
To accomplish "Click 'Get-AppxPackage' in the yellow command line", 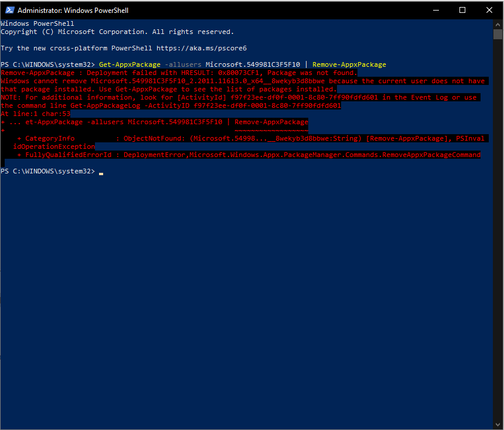I will pyautogui.click(x=130, y=64).
